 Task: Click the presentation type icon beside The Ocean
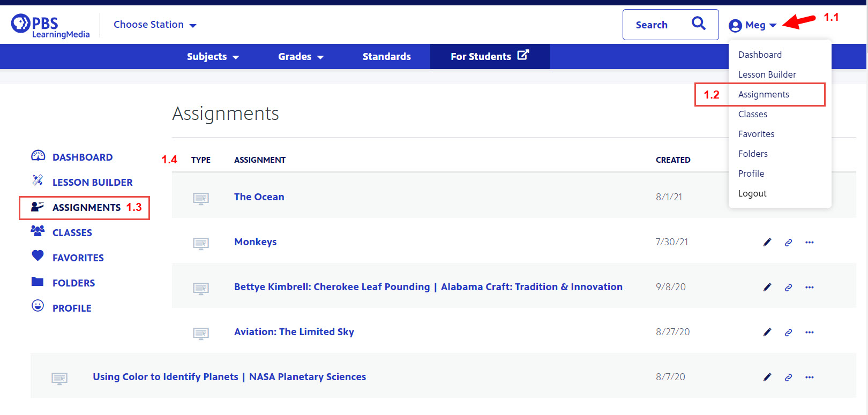pyautogui.click(x=201, y=199)
